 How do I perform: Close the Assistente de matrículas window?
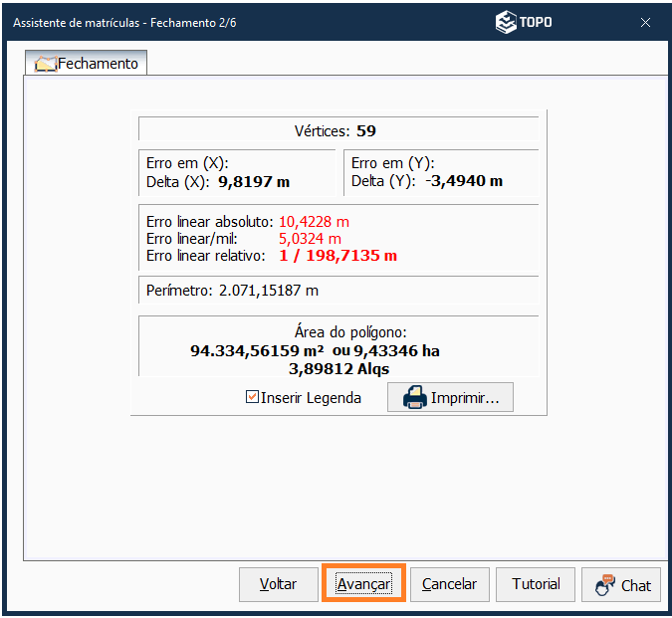(x=645, y=22)
